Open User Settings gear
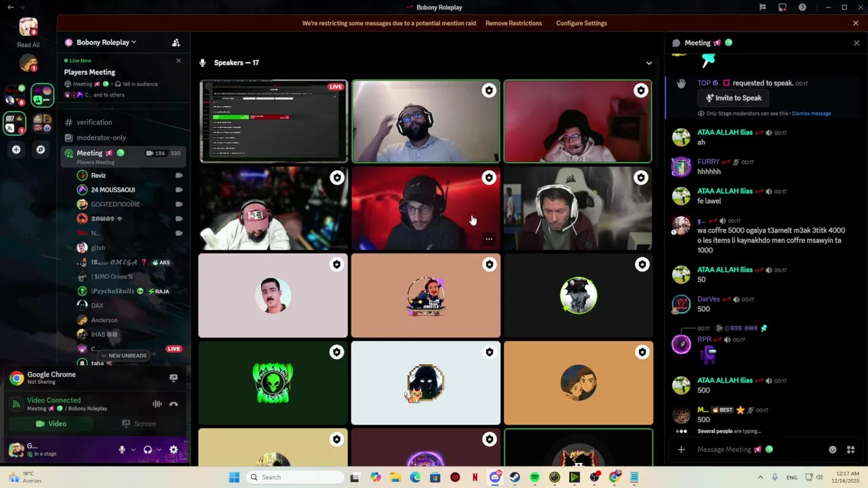This screenshot has height=488, width=868. (x=174, y=449)
